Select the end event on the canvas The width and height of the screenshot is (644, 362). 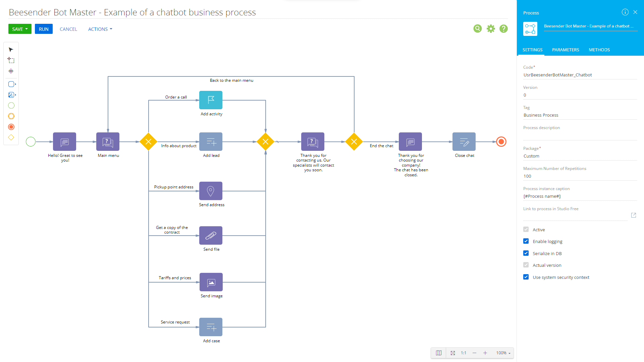pyautogui.click(x=501, y=142)
